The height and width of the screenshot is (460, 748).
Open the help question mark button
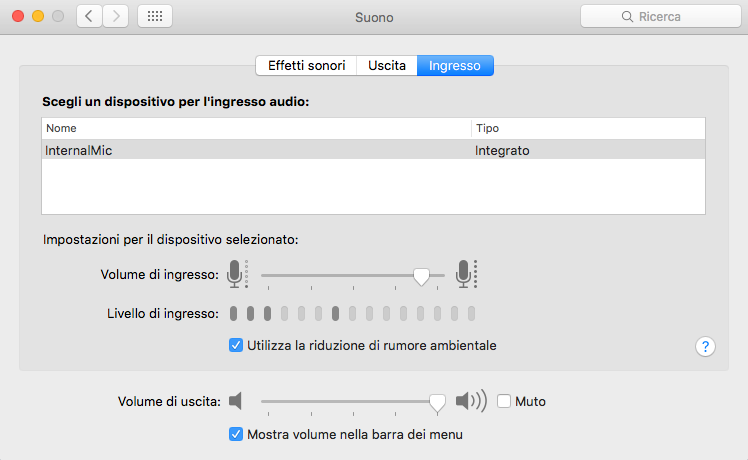tap(705, 346)
